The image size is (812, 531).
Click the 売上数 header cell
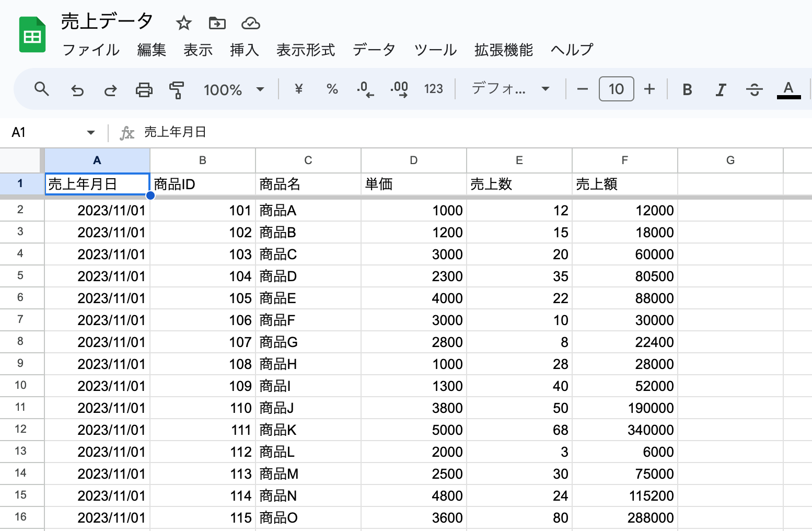[x=519, y=184]
